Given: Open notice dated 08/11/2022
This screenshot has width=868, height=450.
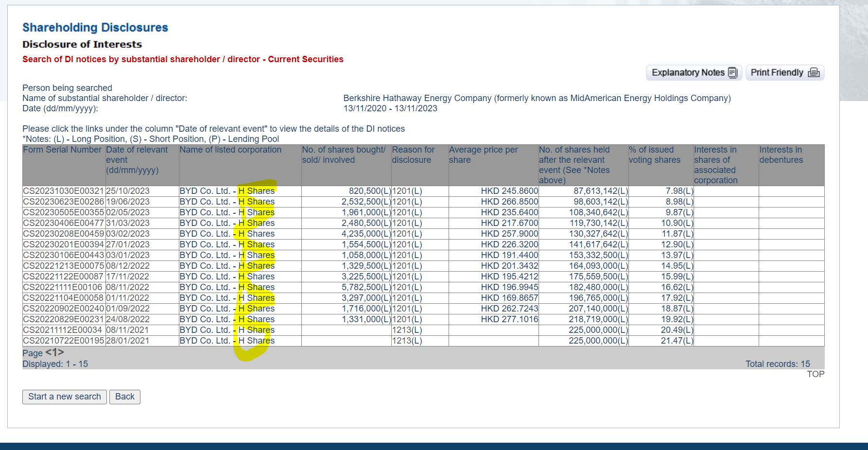Looking at the screenshot, I should 128,287.
